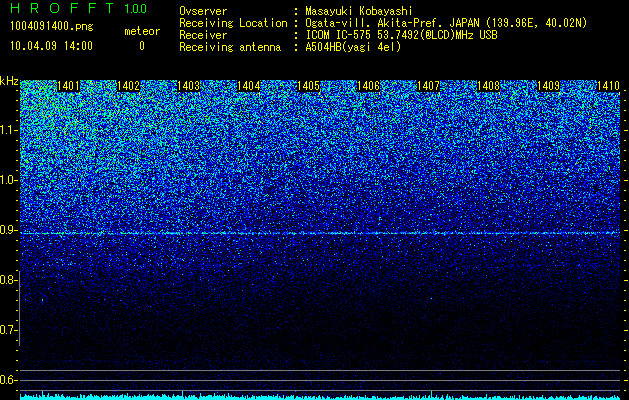Click the 1404 time marker
Viewport: 629px width, 400px height.
point(249,86)
